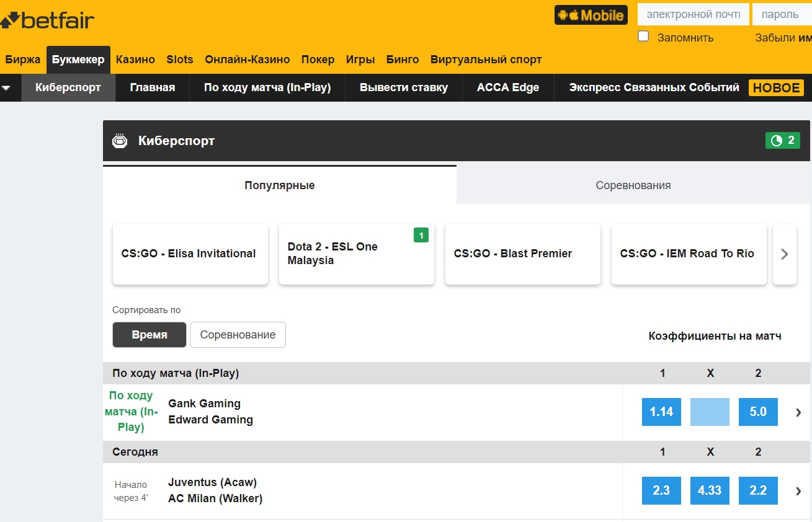Open По ходу матча (In-Play) nav item
The width and height of the screenshot is (812, 522).
point(267,88)
